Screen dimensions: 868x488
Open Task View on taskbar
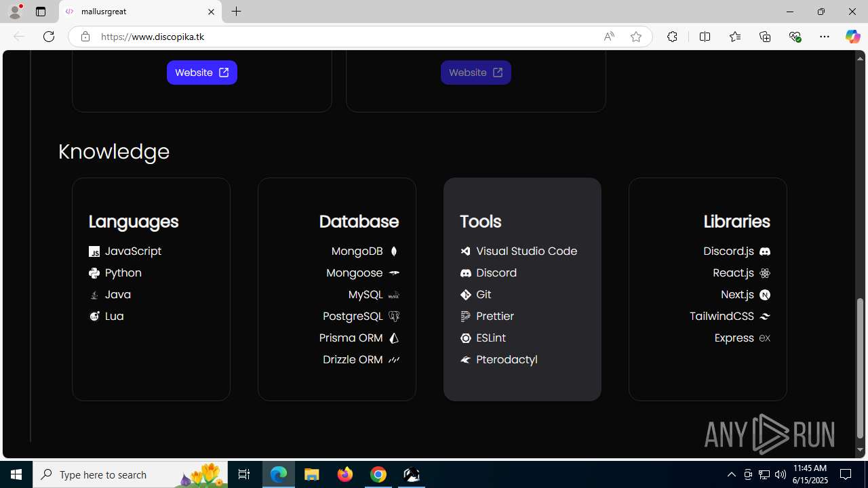pyautogui.click(x=244, y=474)
